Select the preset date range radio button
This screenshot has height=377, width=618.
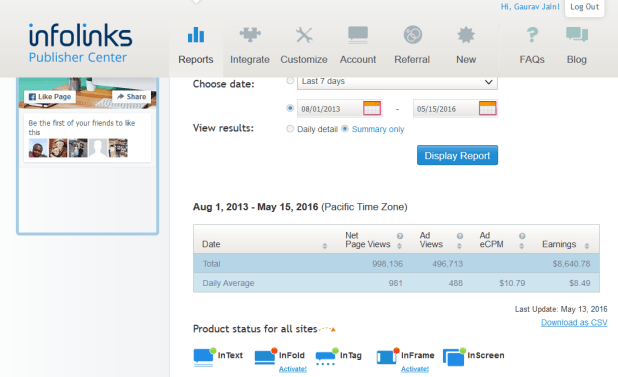(290, 80)
